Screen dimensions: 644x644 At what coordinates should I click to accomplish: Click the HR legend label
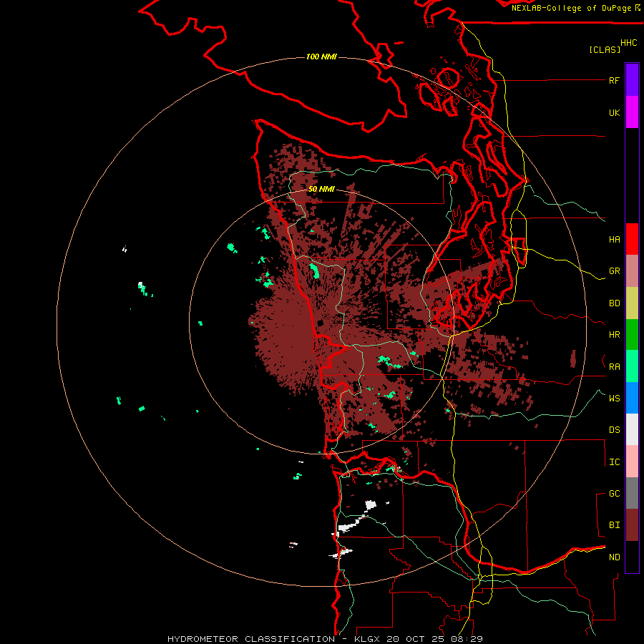pyautogui.click(x=614, y=335)
